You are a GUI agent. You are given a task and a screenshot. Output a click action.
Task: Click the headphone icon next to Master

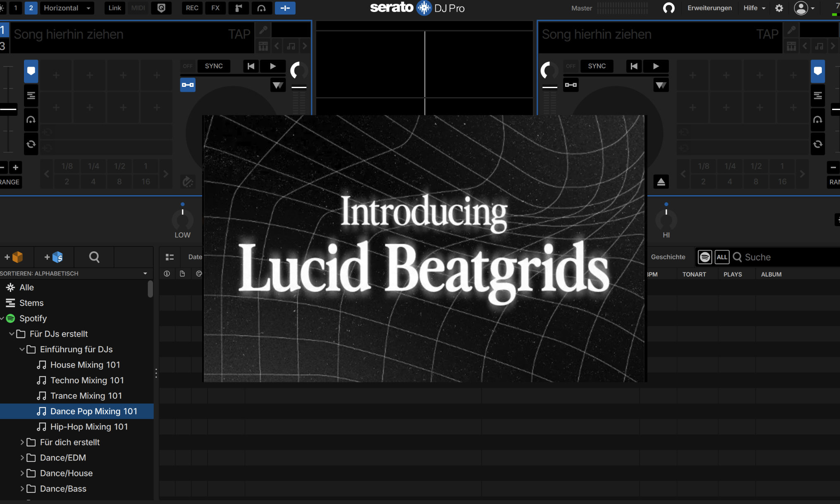pos(669,8)
